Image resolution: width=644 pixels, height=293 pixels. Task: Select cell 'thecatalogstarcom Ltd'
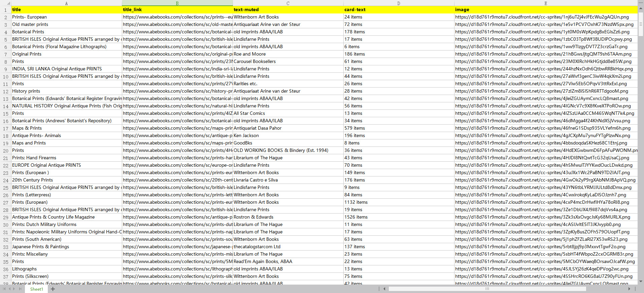click(288, 247)
